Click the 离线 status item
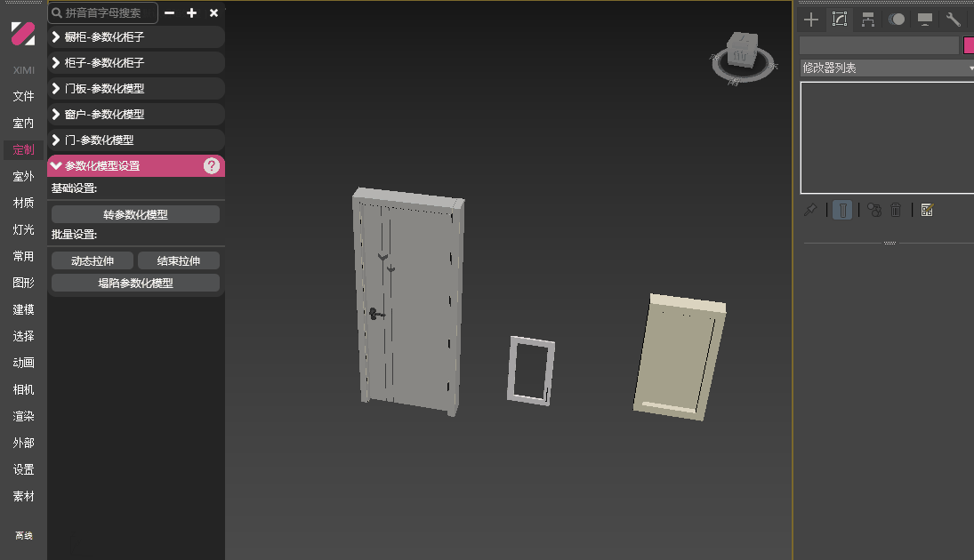Image resolution: width=974 pixels, height=560 pixels. [24, 535]
